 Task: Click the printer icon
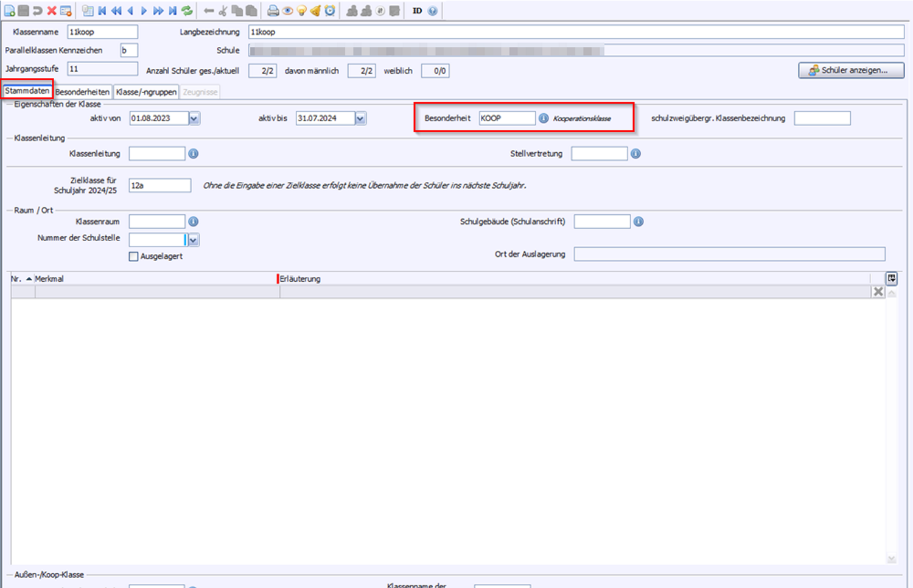273,11
